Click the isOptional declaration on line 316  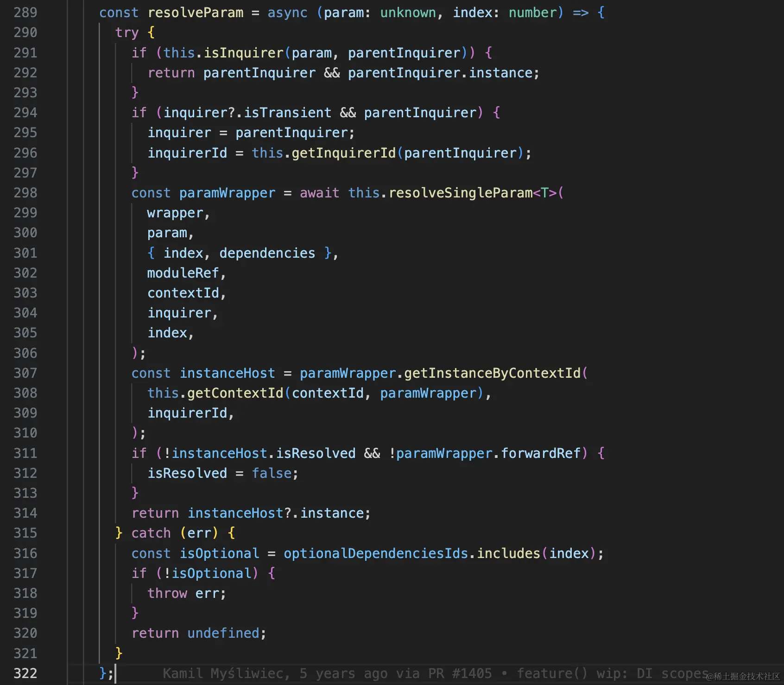[x=219, y=553]
